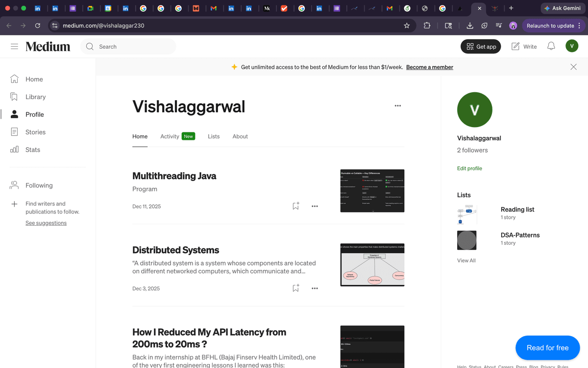The width and height of the screenshot is (588, 368).
Task: Open the media controls toolbar icon
Action: (x=499, y=26)
